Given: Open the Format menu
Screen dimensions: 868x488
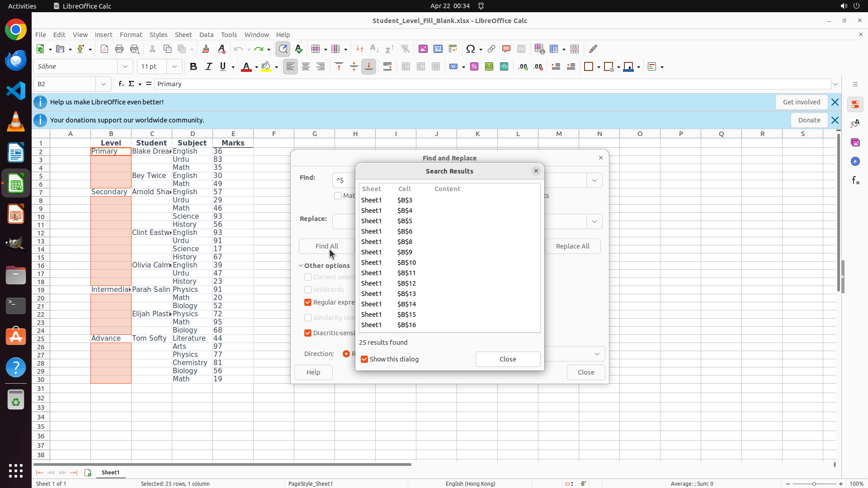Looking at the screenshot, I should [131, 35].
